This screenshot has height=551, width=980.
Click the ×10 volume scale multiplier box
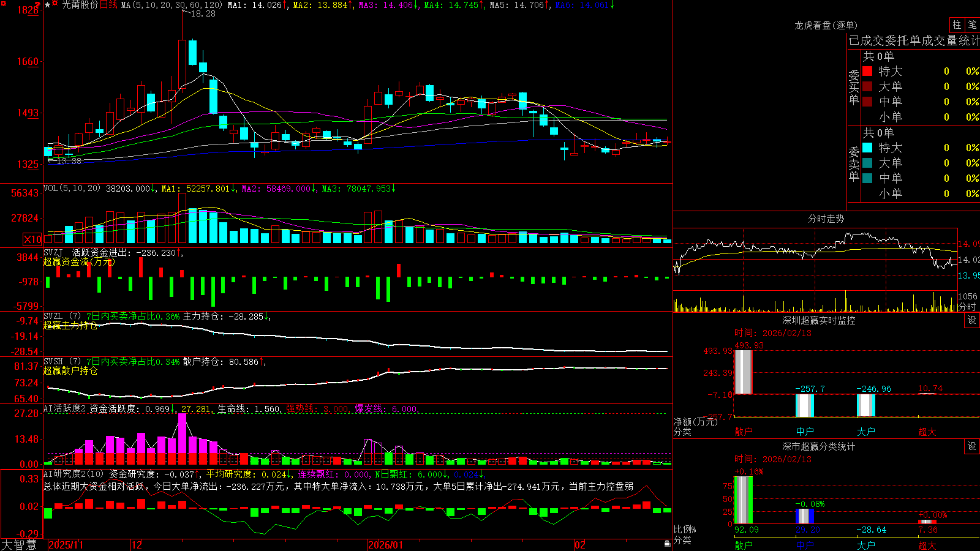[x=33, y=239]
